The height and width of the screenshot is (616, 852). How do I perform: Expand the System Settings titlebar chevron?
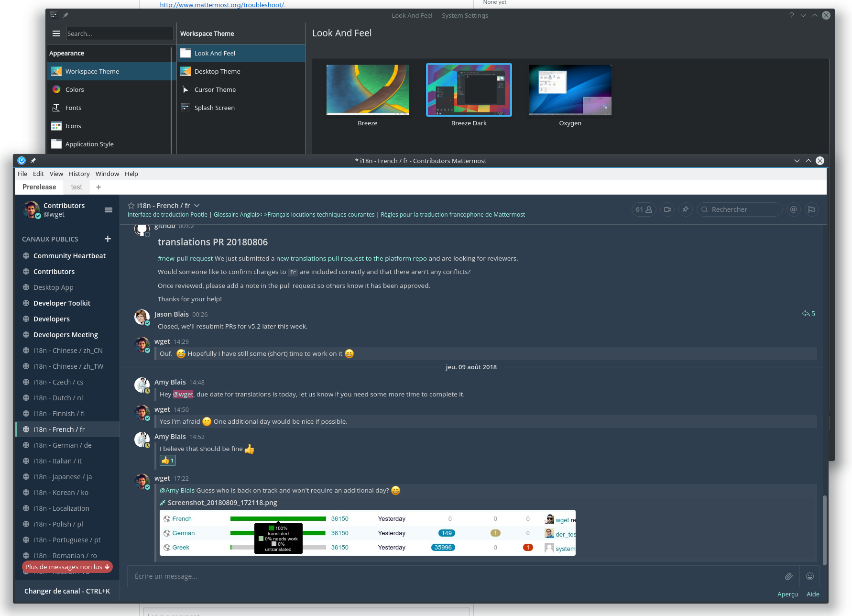(x=803, y=15)
